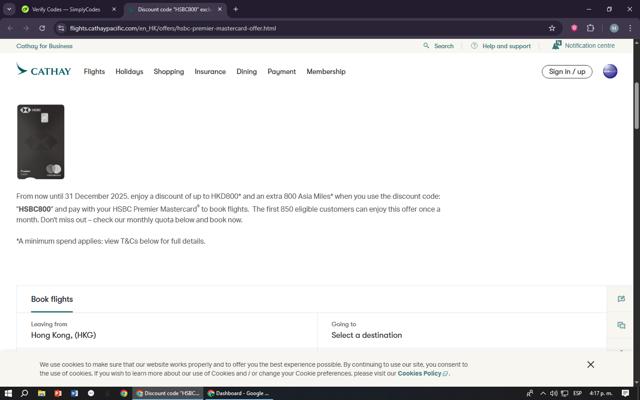Screen dimensions: 640x400
Task: Click the share icon on the right edge
Action: [621, 299]
